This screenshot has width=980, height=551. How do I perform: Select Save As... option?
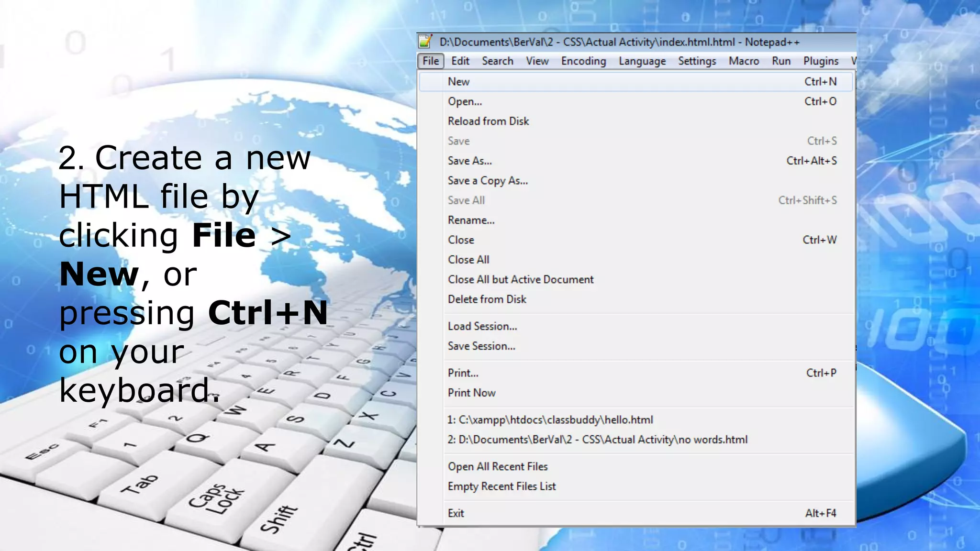[x=469, y=161]
